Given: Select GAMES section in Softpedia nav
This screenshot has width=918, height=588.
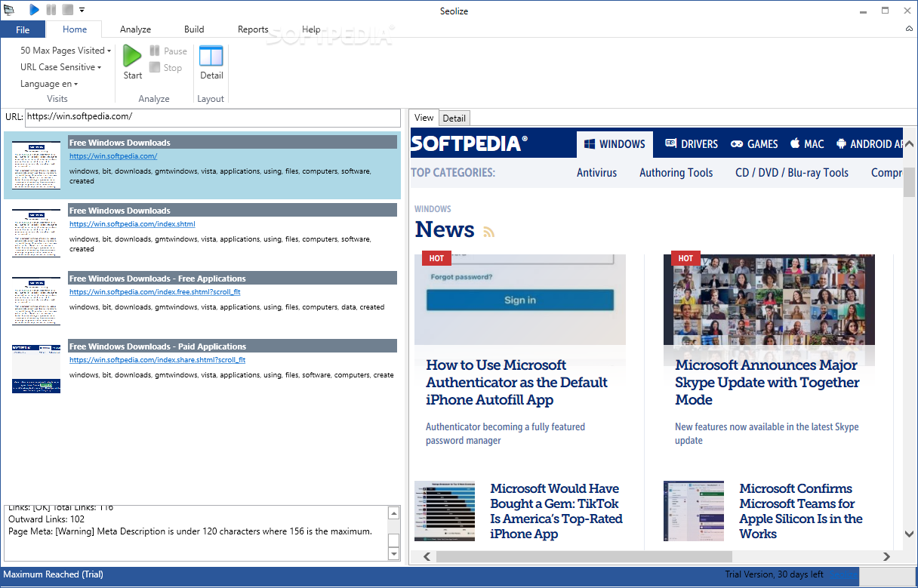Looking at the screenshot, I should [x=754, y=144].
